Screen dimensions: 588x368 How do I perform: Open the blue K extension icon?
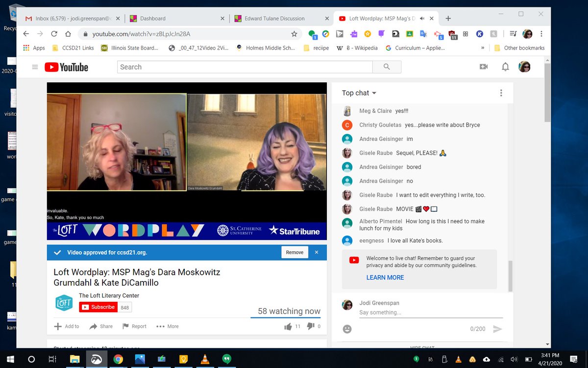pos(480,34)
